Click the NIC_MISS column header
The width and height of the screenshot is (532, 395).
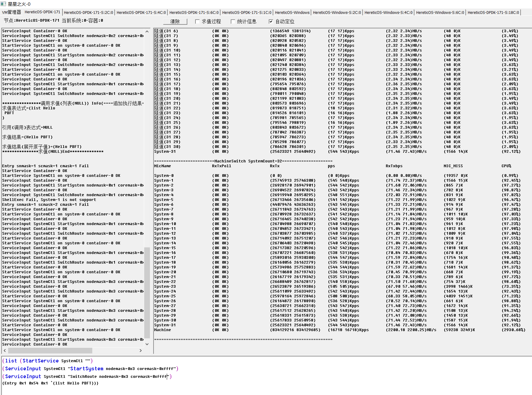(453, 166)
